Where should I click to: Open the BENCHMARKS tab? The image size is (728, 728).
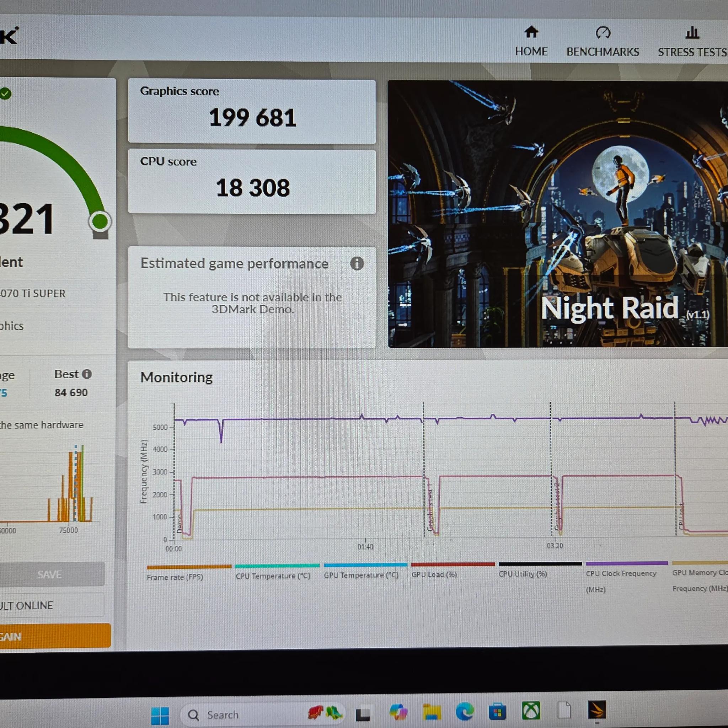pos(603,42)
